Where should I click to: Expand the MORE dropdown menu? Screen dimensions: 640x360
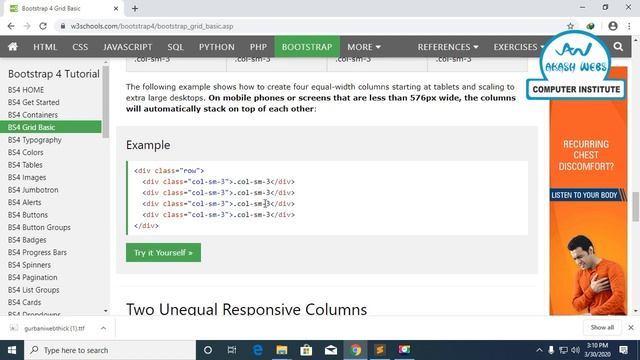click(364, 47)
